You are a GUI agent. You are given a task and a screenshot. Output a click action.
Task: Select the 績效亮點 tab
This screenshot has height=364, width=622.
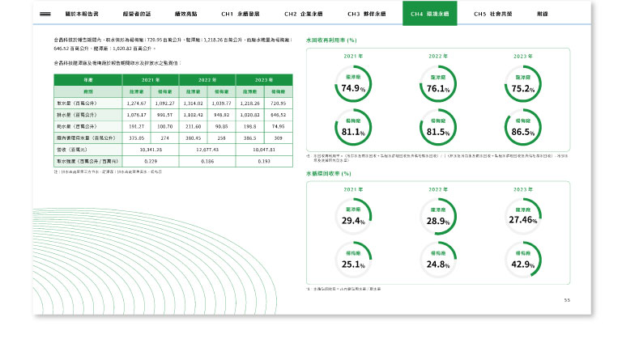point(186,14)
